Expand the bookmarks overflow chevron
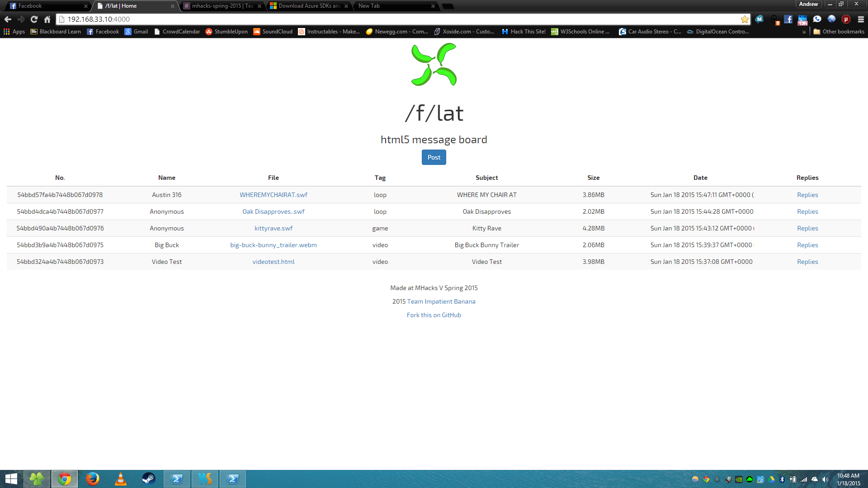This screenshot has width=868, height=488. point(804,32)
